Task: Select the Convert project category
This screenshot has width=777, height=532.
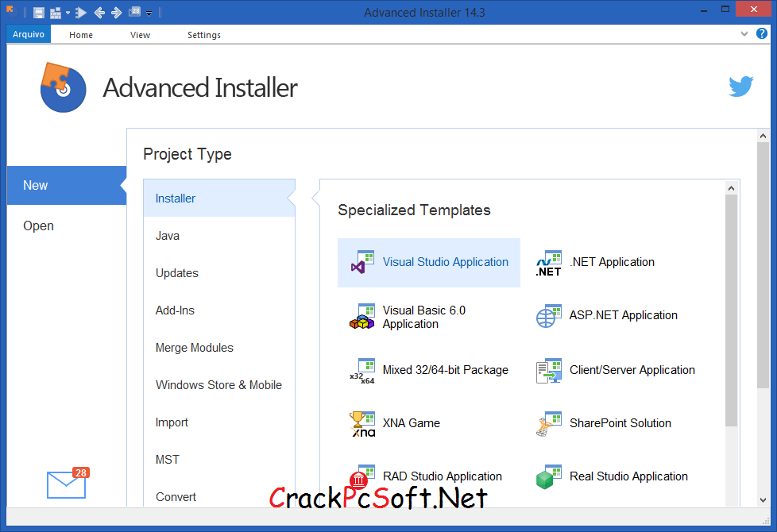Action: tap(219, 496)
